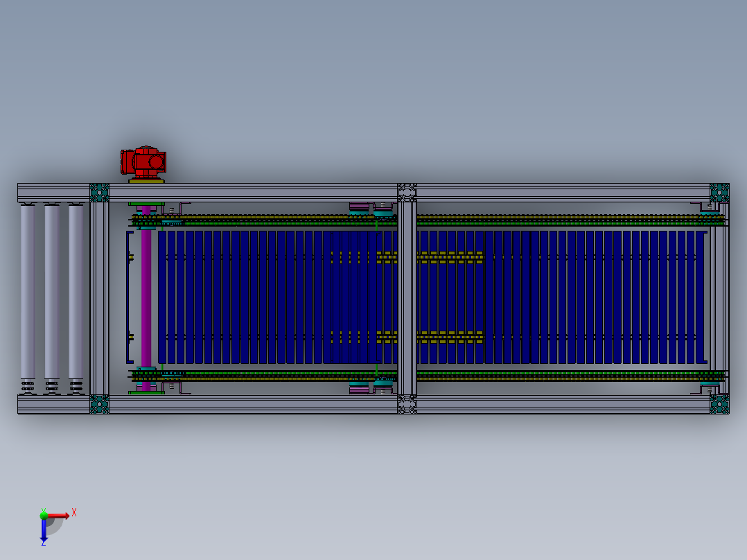Select the lower purple bearing block near center
This screenshot has height=560, width=747.
[x=359, y=390]
